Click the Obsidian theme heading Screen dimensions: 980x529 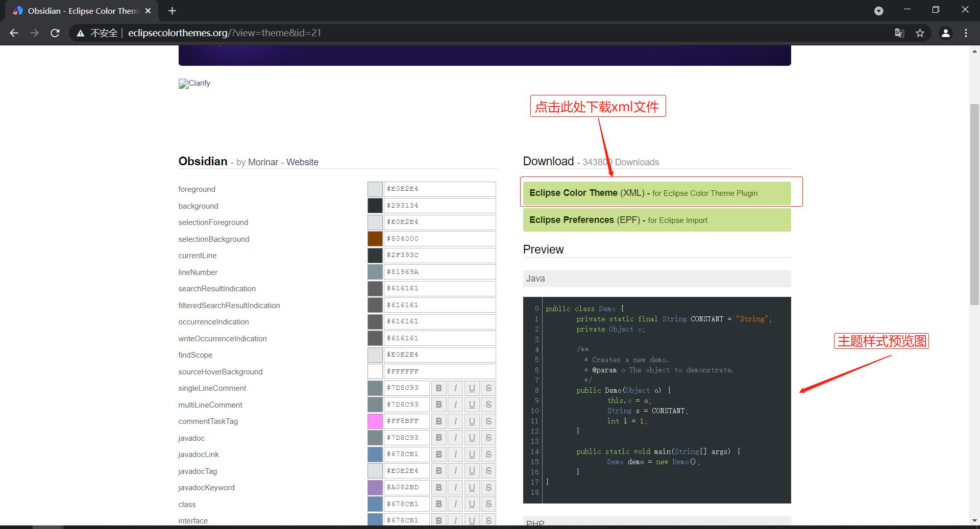pos(203,161)
